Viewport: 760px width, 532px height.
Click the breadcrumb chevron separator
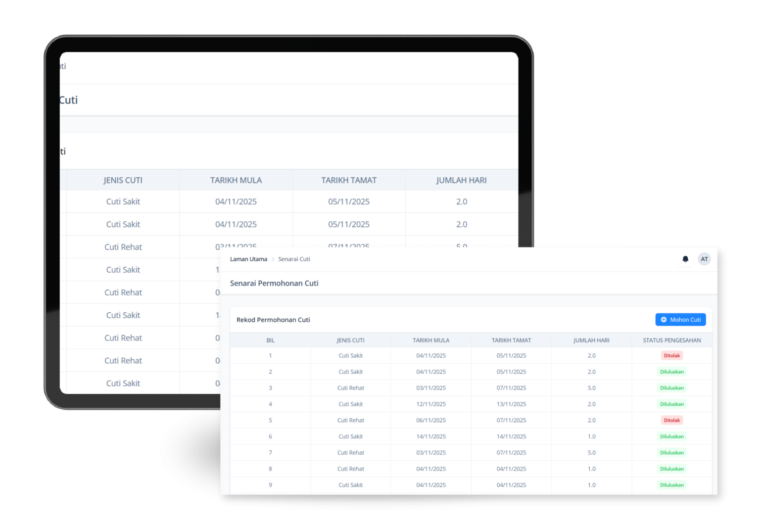tap(273, 259)
